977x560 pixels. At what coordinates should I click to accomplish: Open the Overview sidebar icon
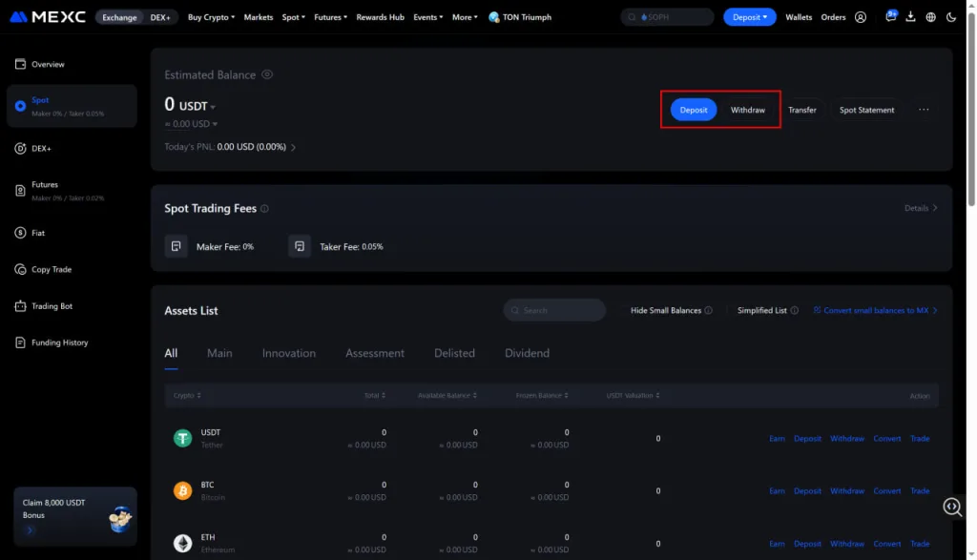[21, 64]
